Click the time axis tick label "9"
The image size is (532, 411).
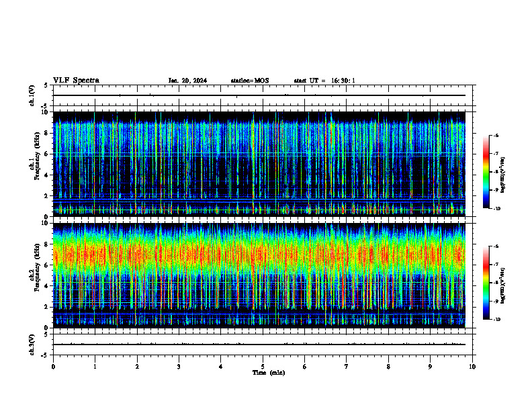[430, 367]
